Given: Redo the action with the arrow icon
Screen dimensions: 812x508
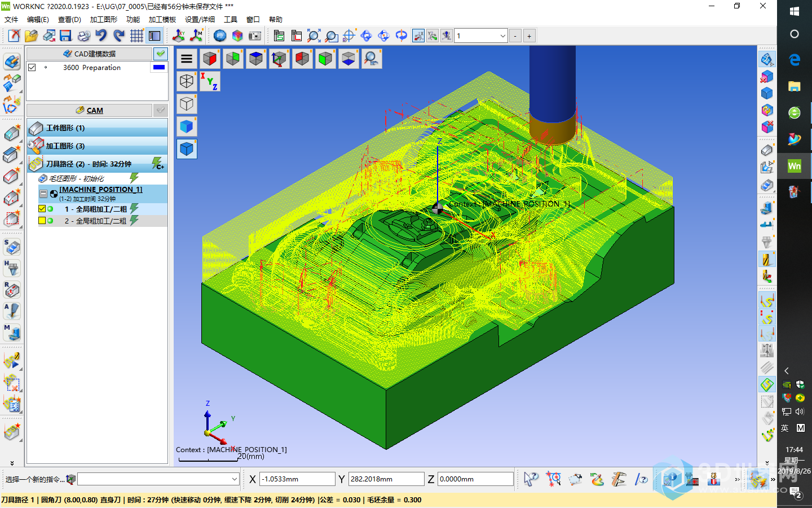Looking at the screenshot, I should click(118, 36).
